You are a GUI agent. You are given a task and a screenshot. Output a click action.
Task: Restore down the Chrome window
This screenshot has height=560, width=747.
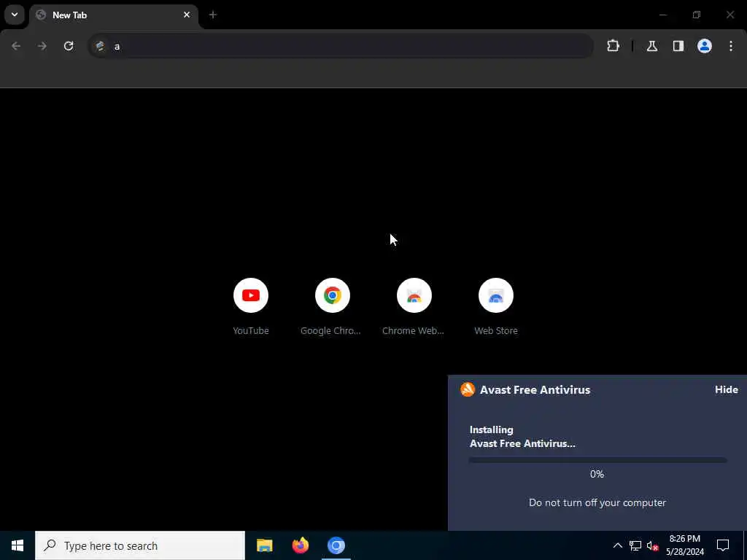tap(697, 15)
